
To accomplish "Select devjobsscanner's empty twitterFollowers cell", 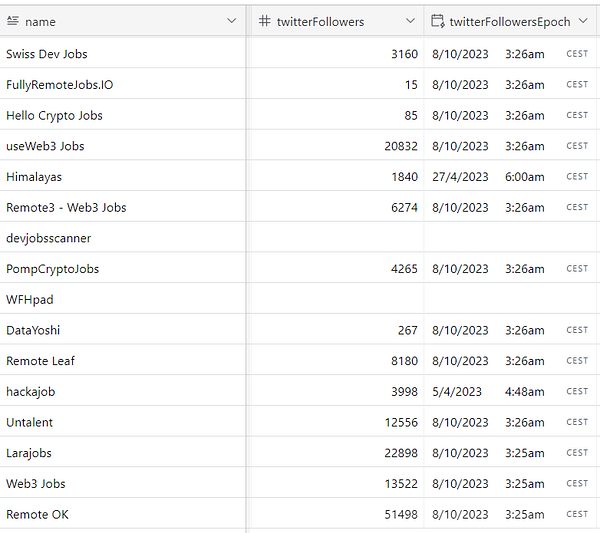I will point(335,238).
